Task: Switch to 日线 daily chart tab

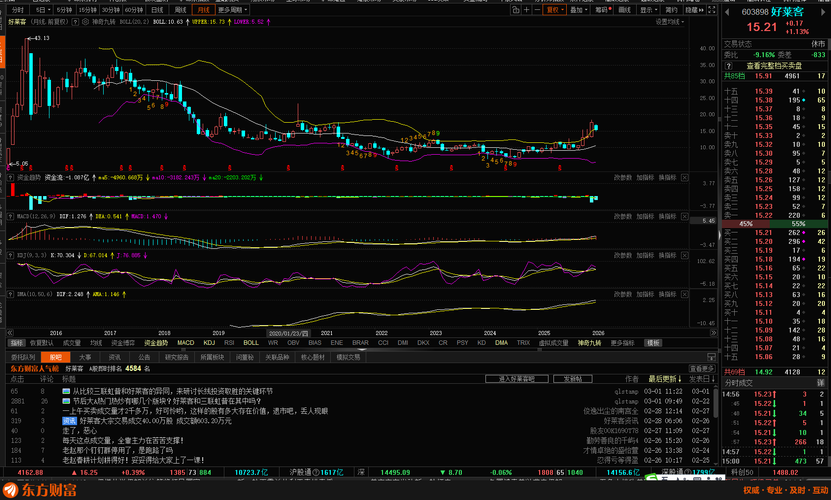Action: 157,10
